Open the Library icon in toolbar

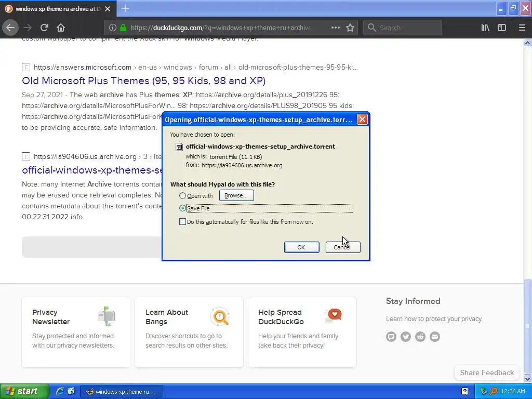(x=485, y=28)
